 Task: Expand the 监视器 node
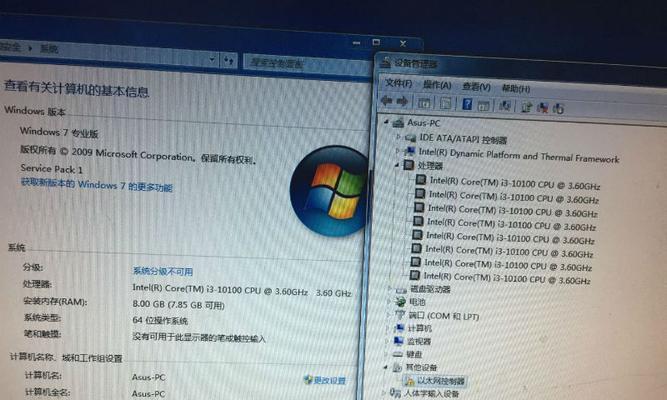(387, 341)
